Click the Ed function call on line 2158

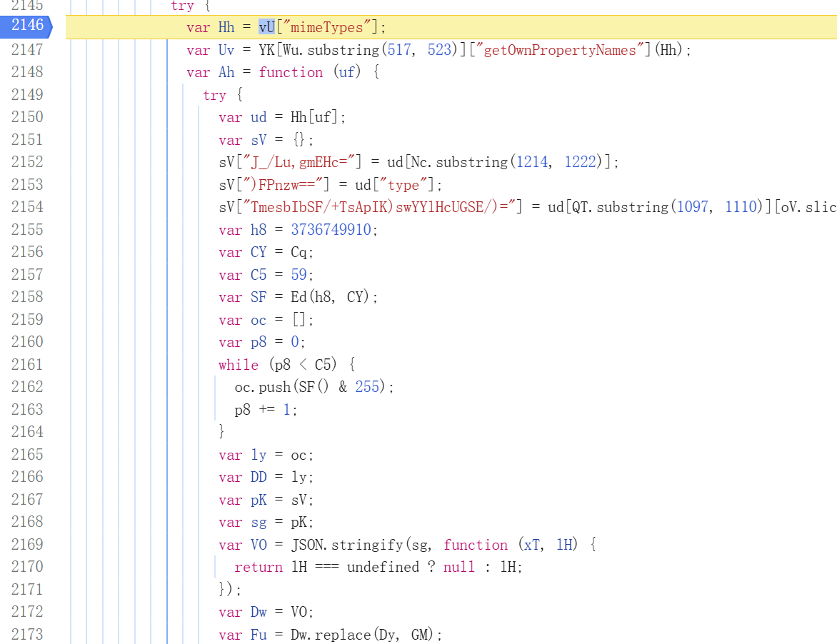tap(299, 297)
